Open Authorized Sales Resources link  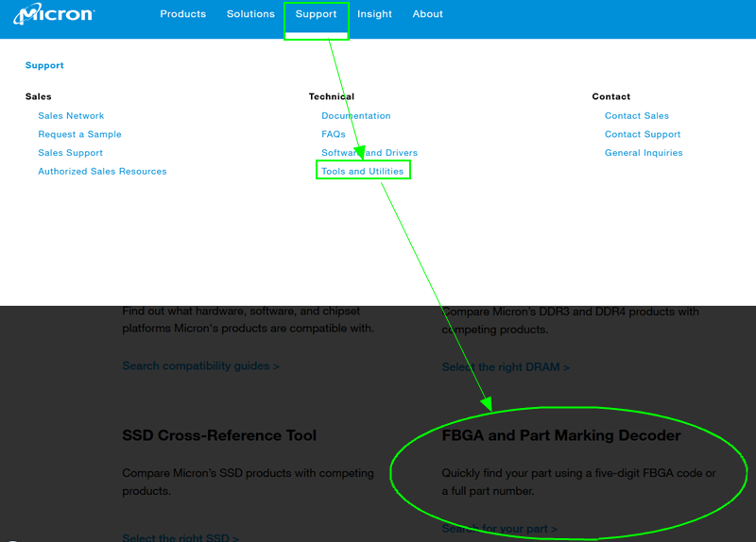click(x=102, y=172)
